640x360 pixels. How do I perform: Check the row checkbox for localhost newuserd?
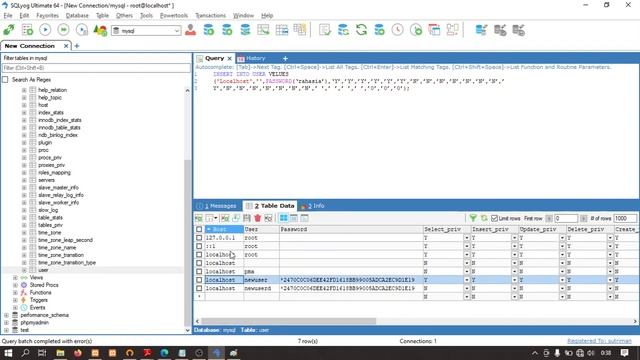pos(199,288)
